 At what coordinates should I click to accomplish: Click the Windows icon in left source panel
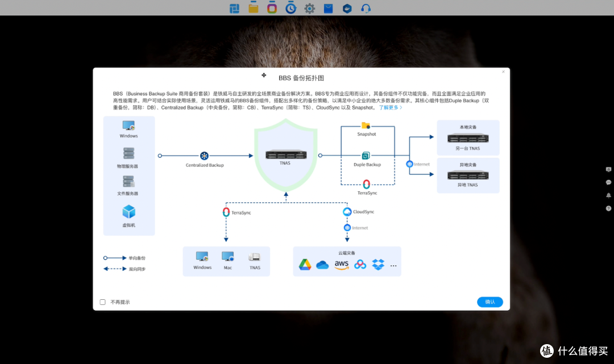(x=128, y=126)
